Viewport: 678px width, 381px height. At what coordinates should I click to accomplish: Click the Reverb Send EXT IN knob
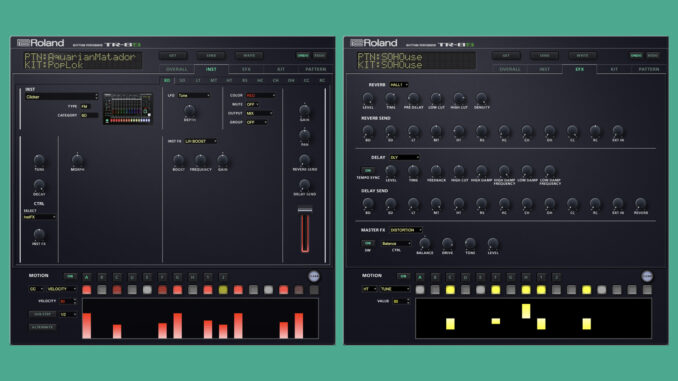[x=618, y=131]
